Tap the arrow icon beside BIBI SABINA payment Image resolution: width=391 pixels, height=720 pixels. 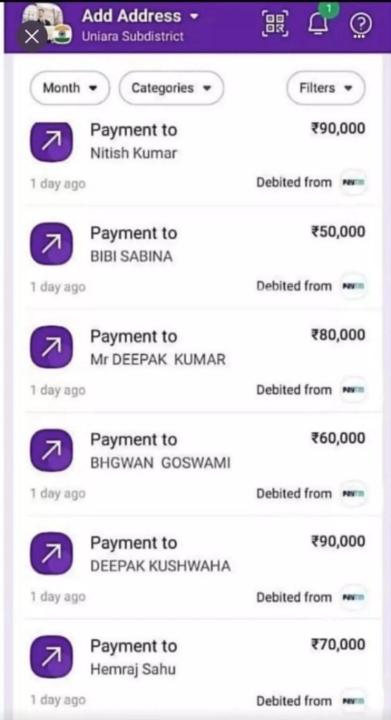click(x=51, y=244)
